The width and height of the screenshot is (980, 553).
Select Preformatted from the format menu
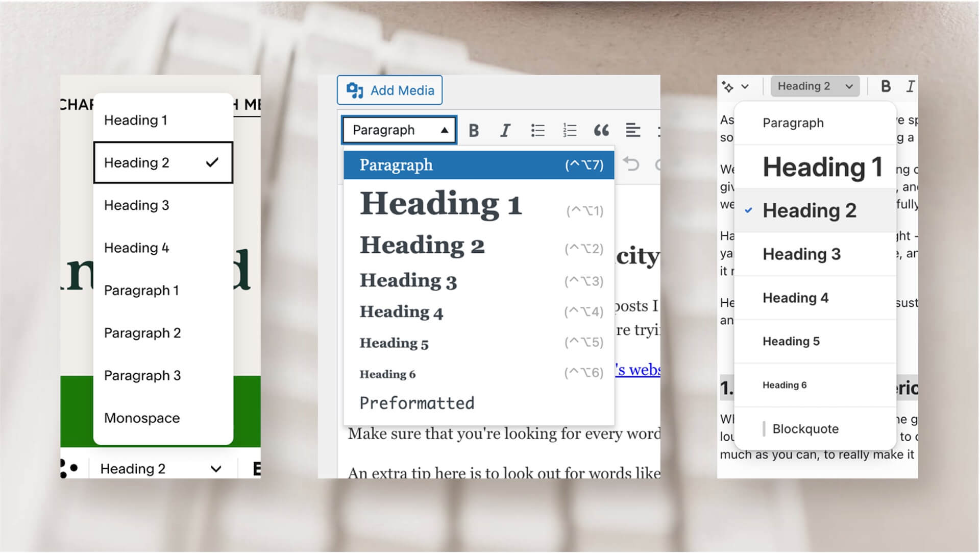click(416, 403)
